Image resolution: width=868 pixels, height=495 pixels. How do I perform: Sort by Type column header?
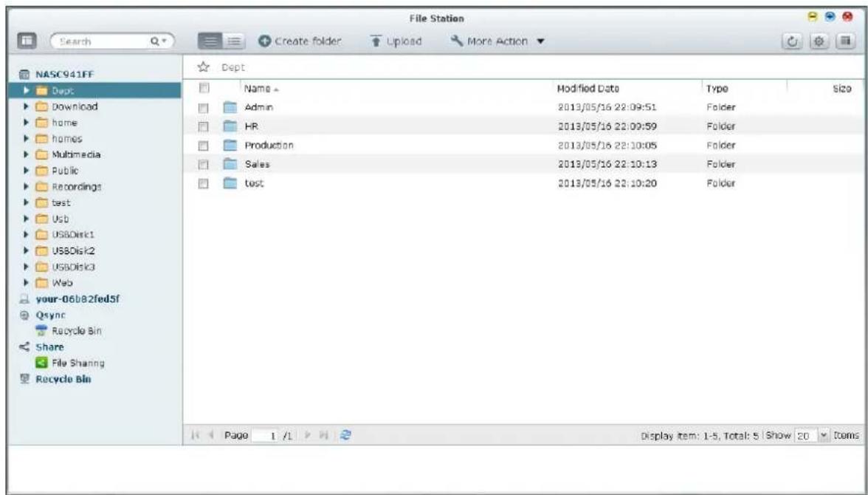[x=717, y=89]
